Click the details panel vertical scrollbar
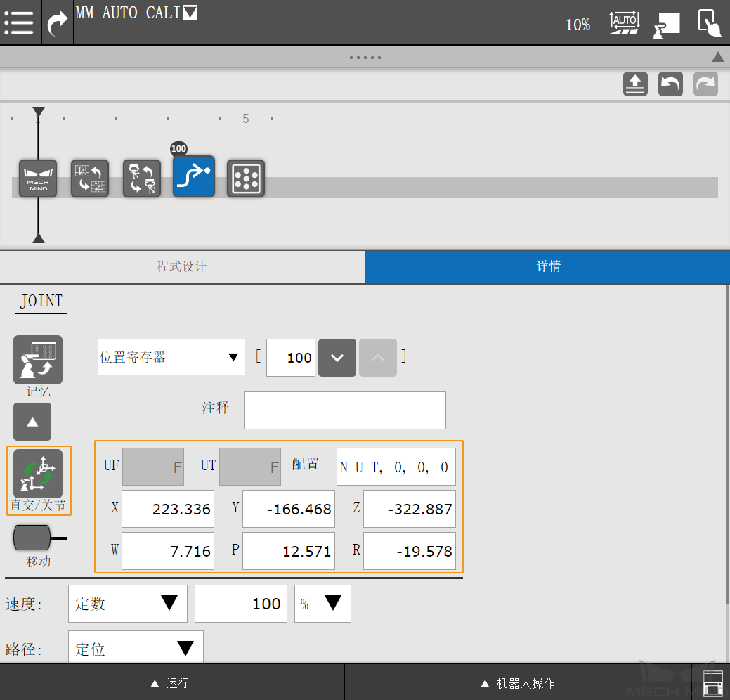Viewport: 730px width, 700px height. click(727, 445)
